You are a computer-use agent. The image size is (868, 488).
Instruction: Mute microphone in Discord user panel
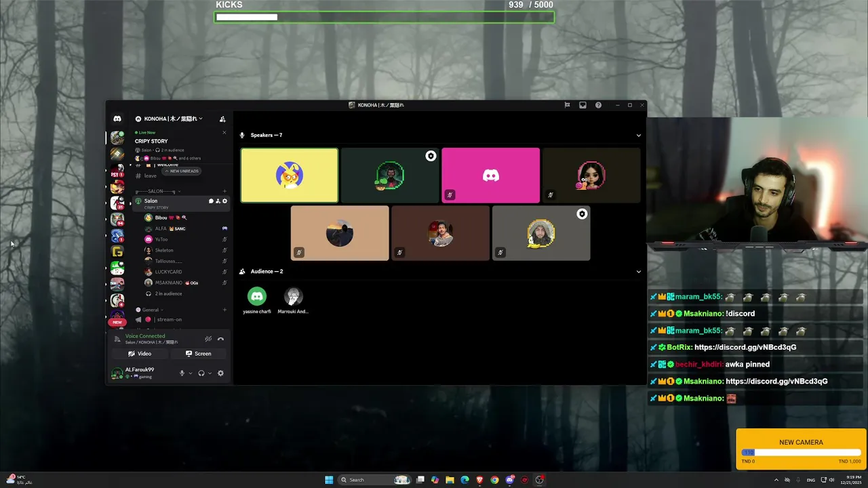182,373
